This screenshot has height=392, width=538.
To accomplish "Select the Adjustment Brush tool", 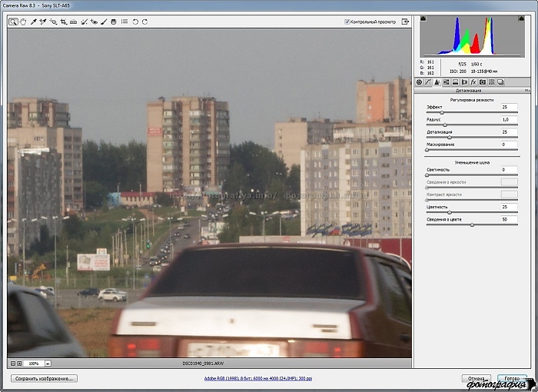I will click(x=104, y=22).
